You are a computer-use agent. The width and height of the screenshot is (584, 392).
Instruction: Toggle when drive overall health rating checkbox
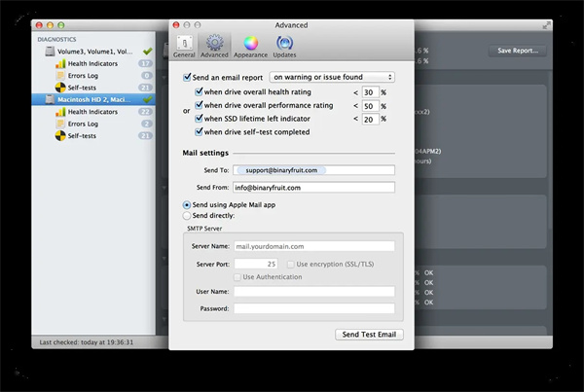199,91
